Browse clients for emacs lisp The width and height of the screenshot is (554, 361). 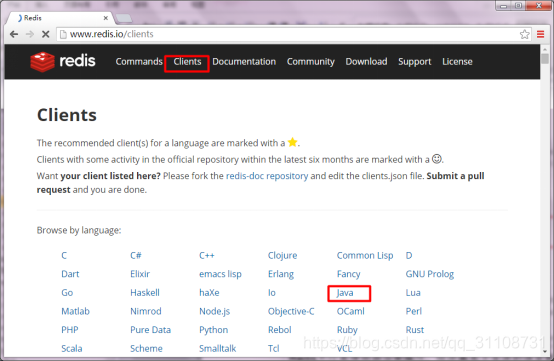click(x=220, y=274)
